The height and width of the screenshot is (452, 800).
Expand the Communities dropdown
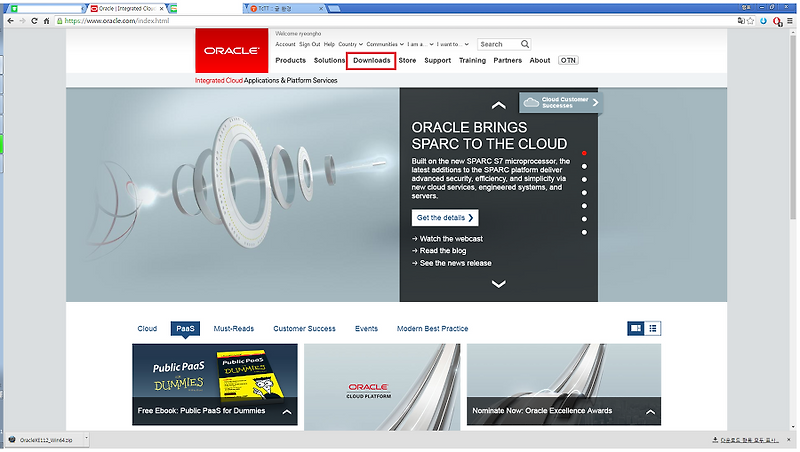point(385,44)
